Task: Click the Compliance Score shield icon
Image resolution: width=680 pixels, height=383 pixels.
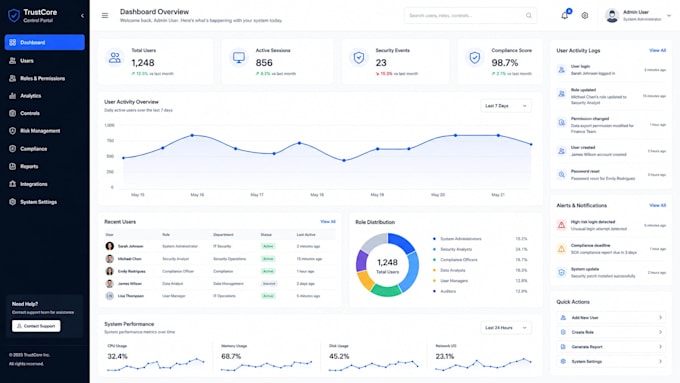Action: 475,58
